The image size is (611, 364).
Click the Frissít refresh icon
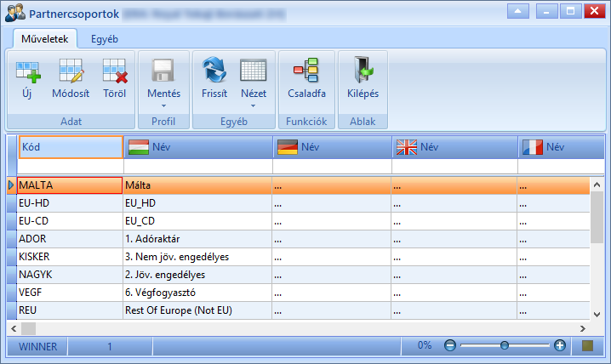point(214,70)
